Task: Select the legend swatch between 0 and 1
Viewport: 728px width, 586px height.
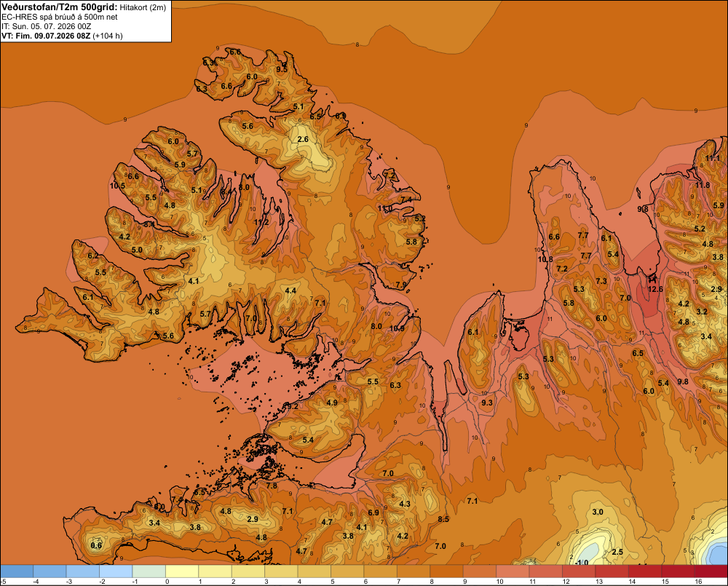Action: (x=182, y=571)
